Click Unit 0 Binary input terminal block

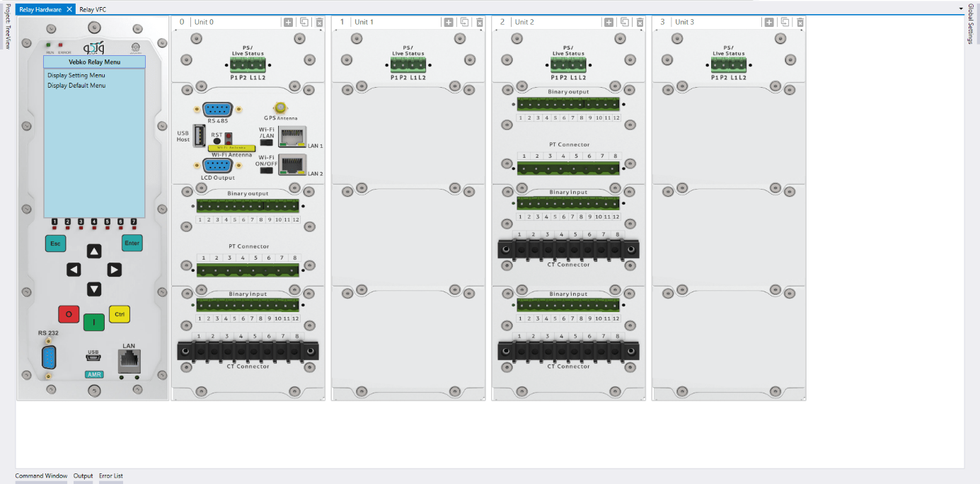pyautogui.click(x=248, y=306)
